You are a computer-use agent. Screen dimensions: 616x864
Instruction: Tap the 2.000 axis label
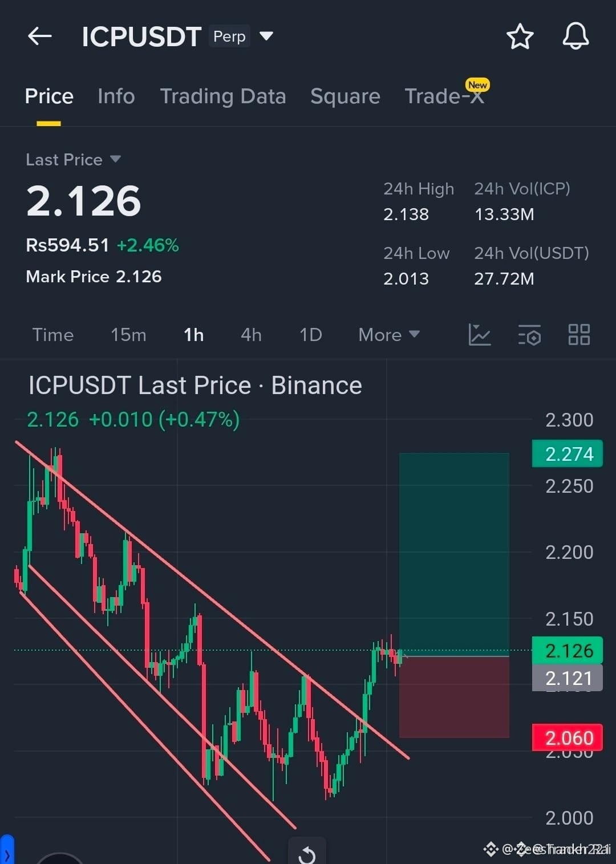[569, 818]
